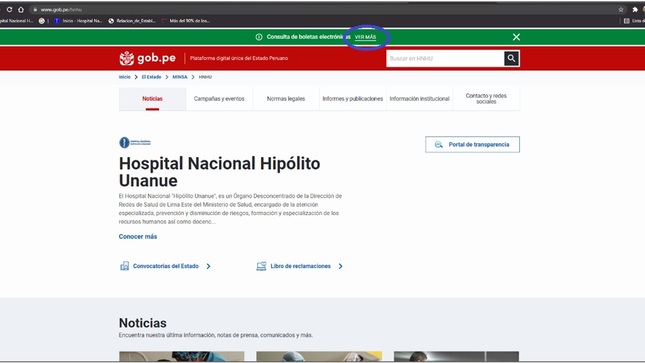Select the Noticias tab
Screen dimensions: 645x363
pyautogui.click(x=152, y=99)
